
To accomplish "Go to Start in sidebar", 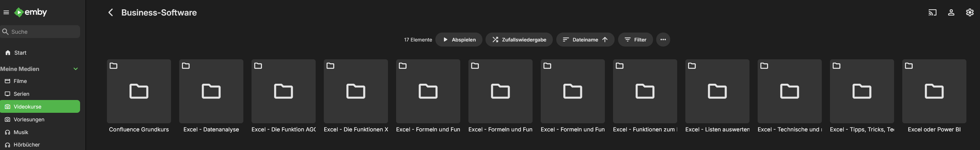I will (x=40, y=53).
